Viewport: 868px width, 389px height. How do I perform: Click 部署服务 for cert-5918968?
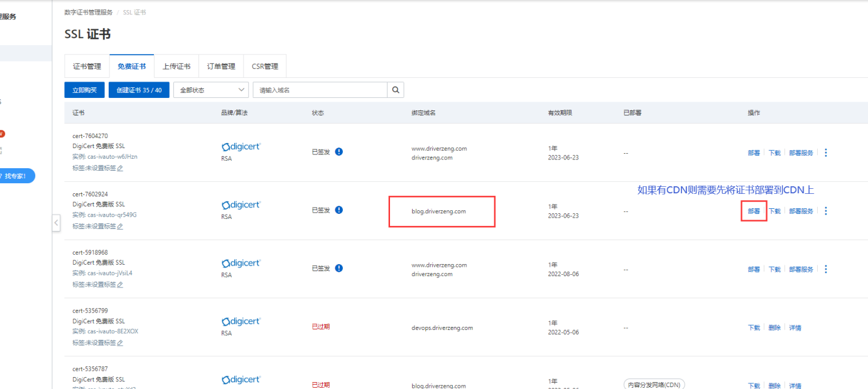click(x=801, y=269)
